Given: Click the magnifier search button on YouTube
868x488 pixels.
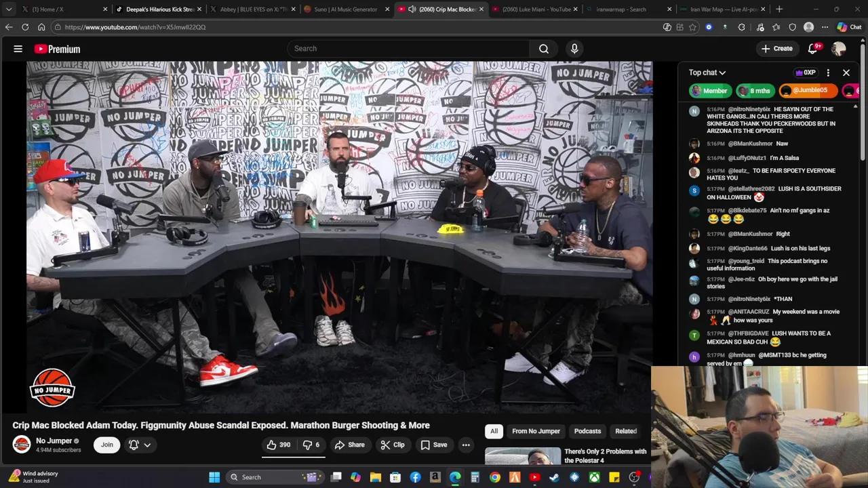Looking at the screenshot, I should point(544,49).
